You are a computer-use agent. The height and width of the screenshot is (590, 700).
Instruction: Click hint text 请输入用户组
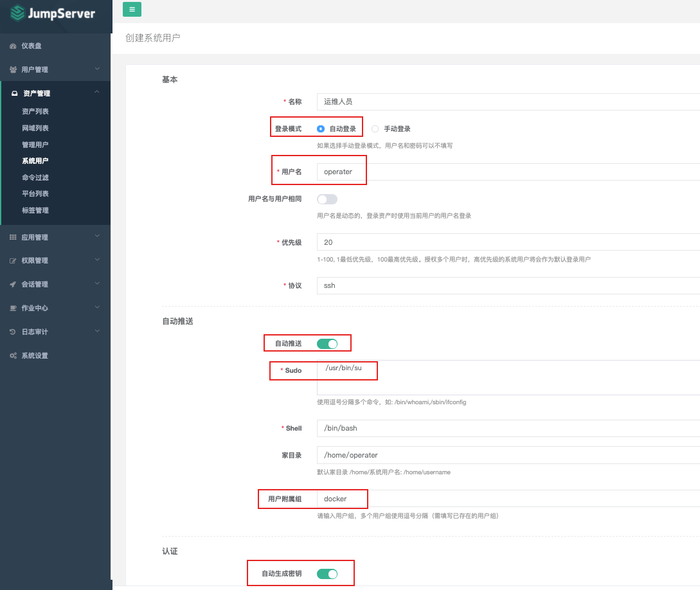[408, 516]
